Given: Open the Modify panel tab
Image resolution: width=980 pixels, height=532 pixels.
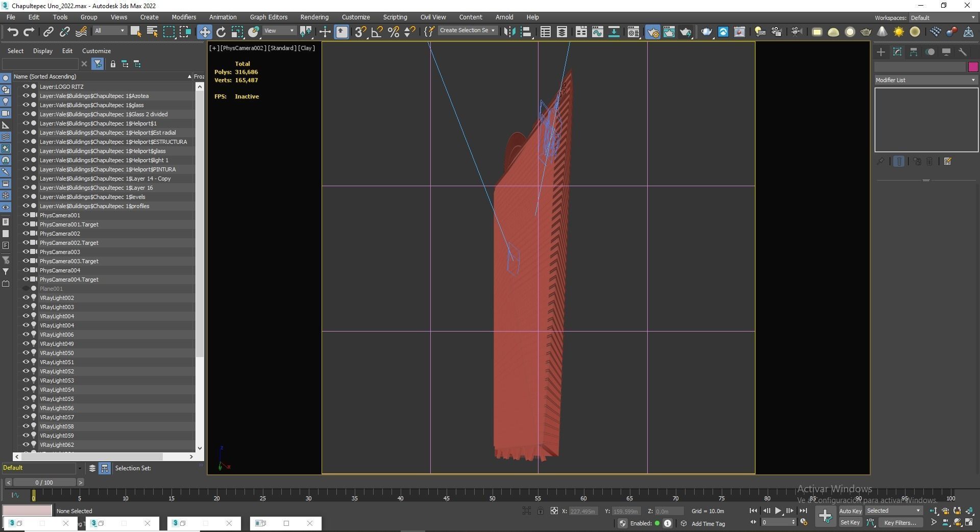Looking at the screenshot, I should [897, 52].
